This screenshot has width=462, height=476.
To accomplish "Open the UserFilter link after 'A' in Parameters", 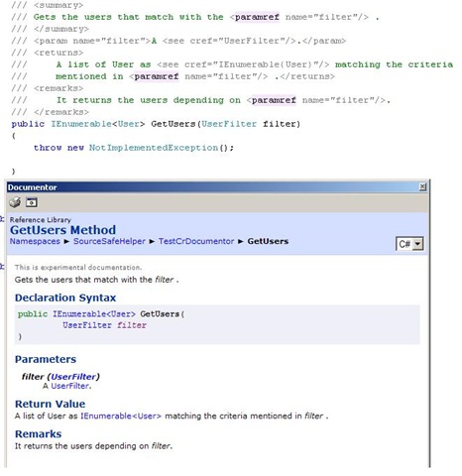I will coord(70,386).
